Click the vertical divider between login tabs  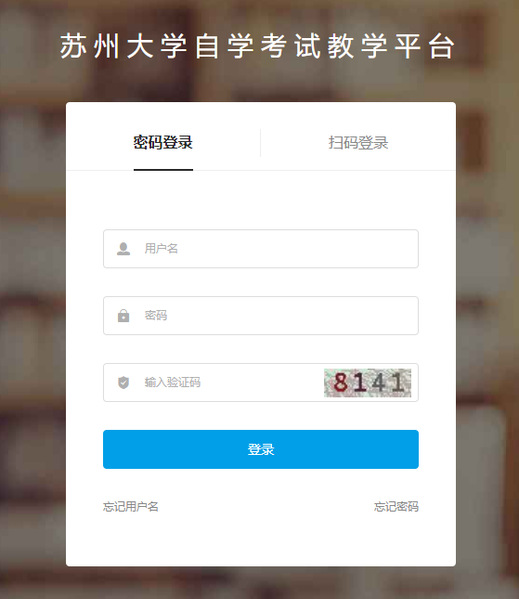coord(260,142)
